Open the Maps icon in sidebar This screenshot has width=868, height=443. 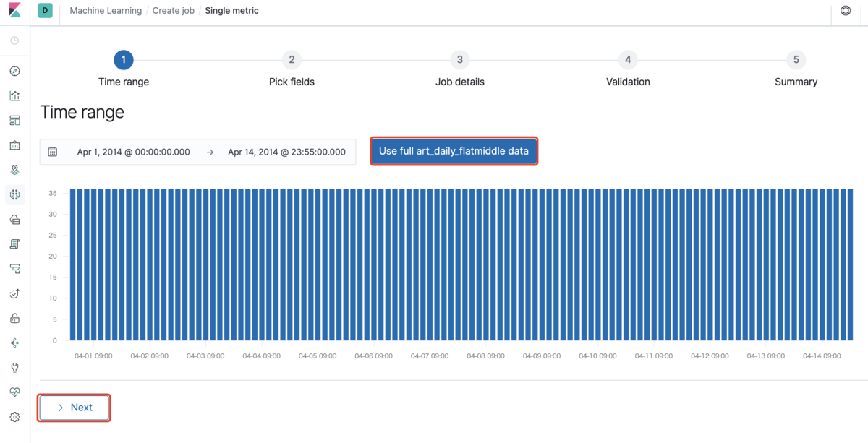tap(14, 170)
